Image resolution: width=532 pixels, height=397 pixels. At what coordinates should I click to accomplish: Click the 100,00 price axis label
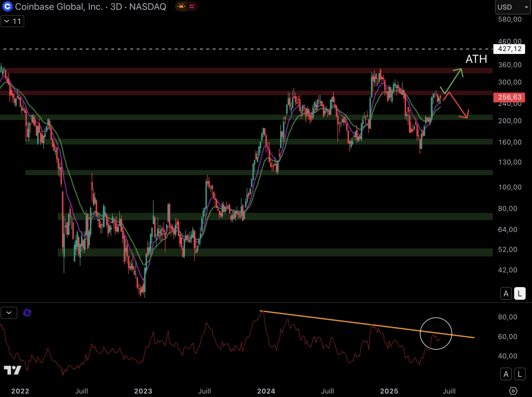pyautogui.click(x=510, y=187)
